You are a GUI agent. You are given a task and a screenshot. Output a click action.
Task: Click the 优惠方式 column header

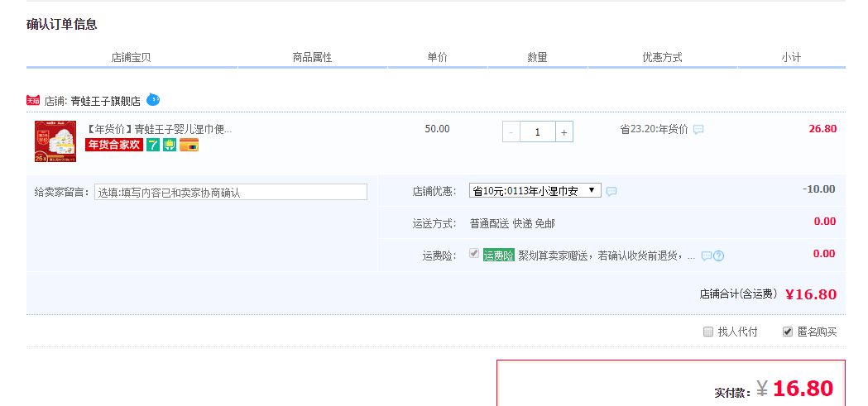pos(663,57)
